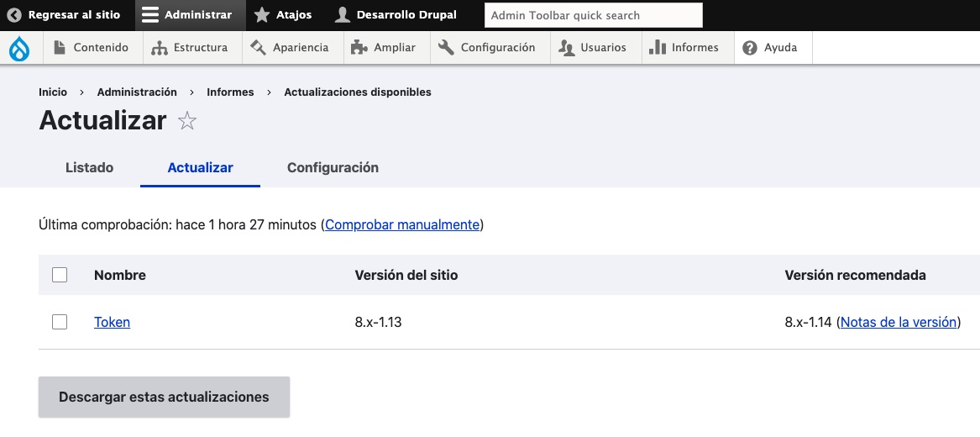Open the Contenido menu label
Screen dimensions: 980x437
tap(101, 48)
